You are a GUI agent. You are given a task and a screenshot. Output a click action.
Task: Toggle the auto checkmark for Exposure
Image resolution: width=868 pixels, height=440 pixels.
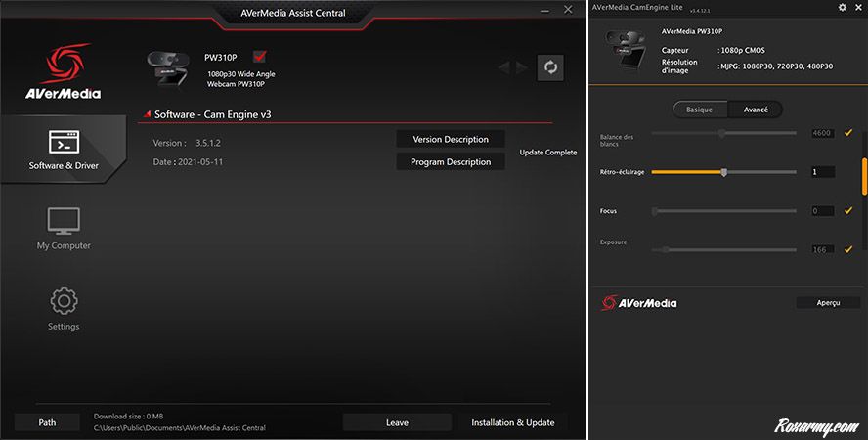pos(848,249)
